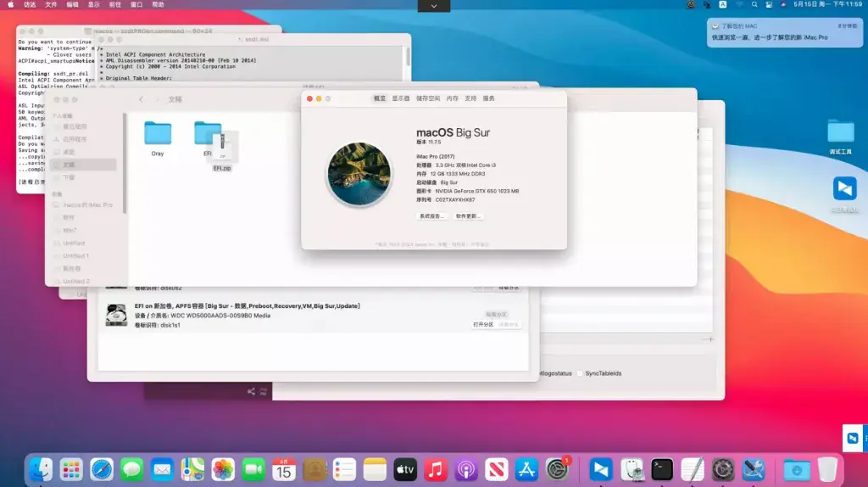
Task: Select 文稿 in Finder sidebar
Action: coord(84,165)
